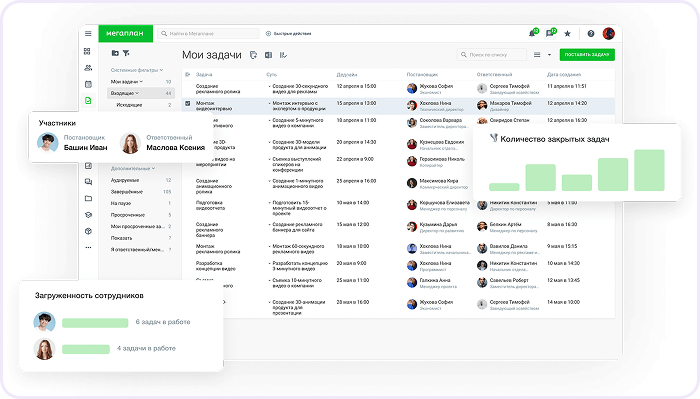
Task: Click the Поставить задачу button
Action: tap(587, 54)
